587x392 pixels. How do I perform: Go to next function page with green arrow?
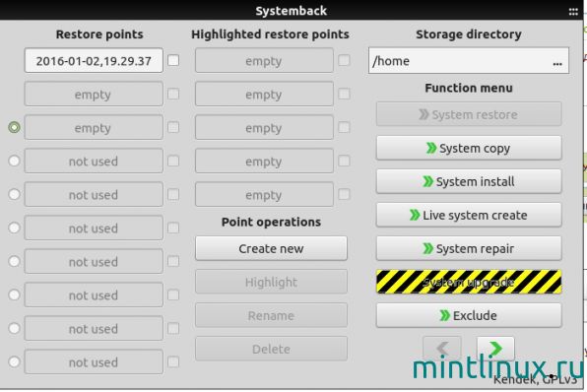[x=495, y=349]
